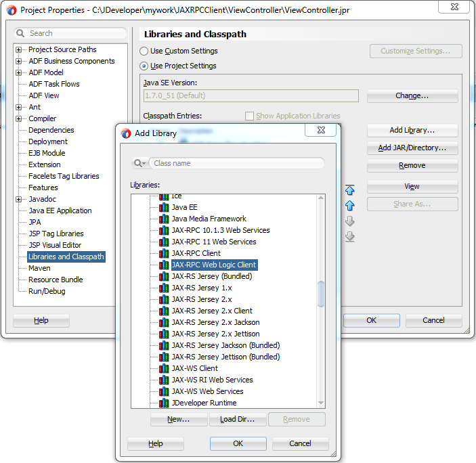The image size is (476, 463).
Task: Click Cancel in the Add Library dialog
Action: click(x=300, y=443)
